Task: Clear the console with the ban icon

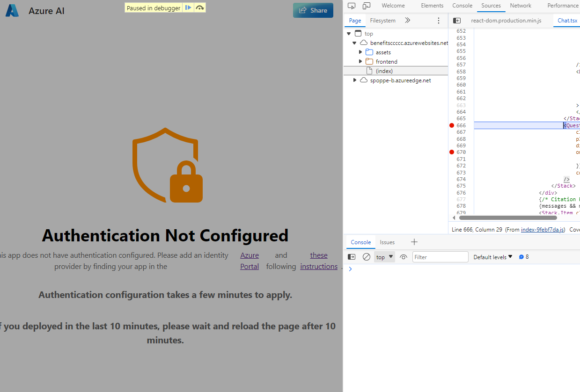Action: pos(367,257)
